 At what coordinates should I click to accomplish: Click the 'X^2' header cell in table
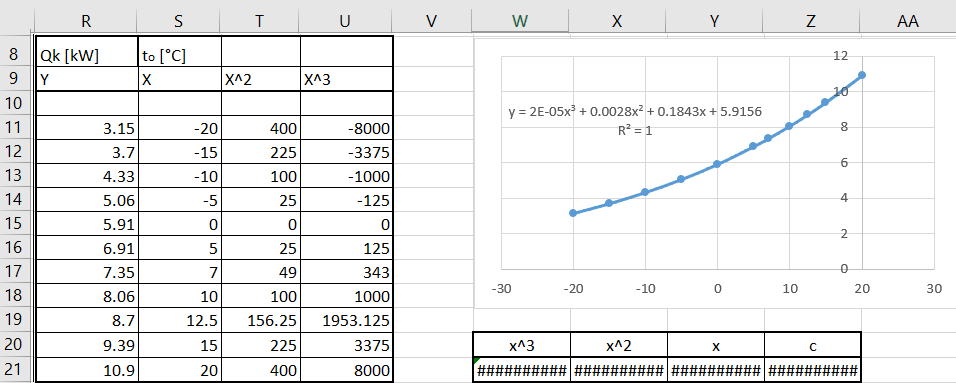point(260,79)
